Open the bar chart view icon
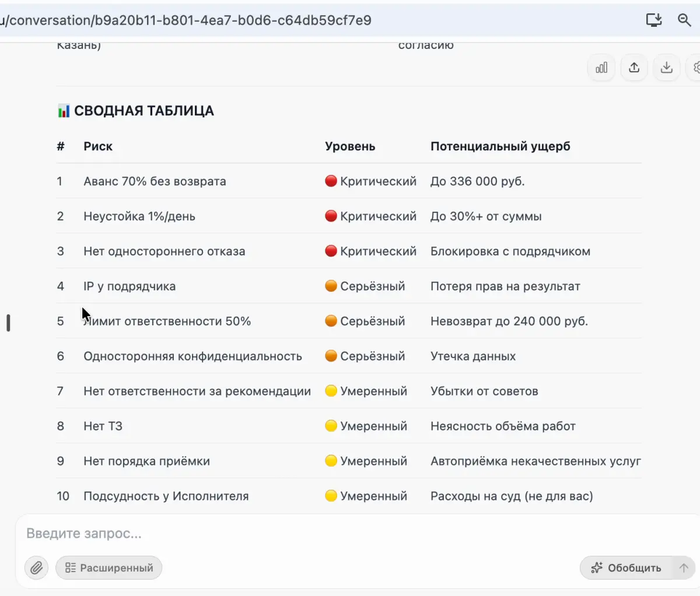 click(601, 68)
